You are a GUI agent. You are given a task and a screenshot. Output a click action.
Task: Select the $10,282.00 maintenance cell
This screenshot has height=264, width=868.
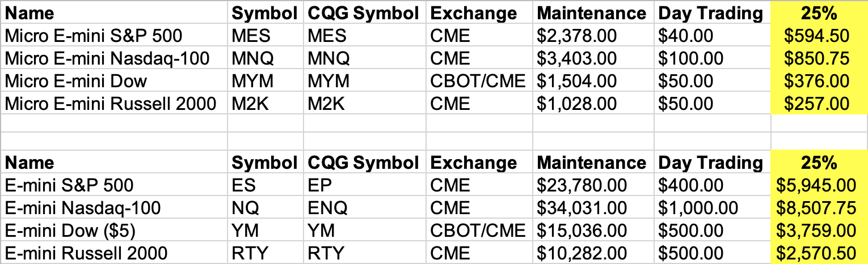point(582,253)
